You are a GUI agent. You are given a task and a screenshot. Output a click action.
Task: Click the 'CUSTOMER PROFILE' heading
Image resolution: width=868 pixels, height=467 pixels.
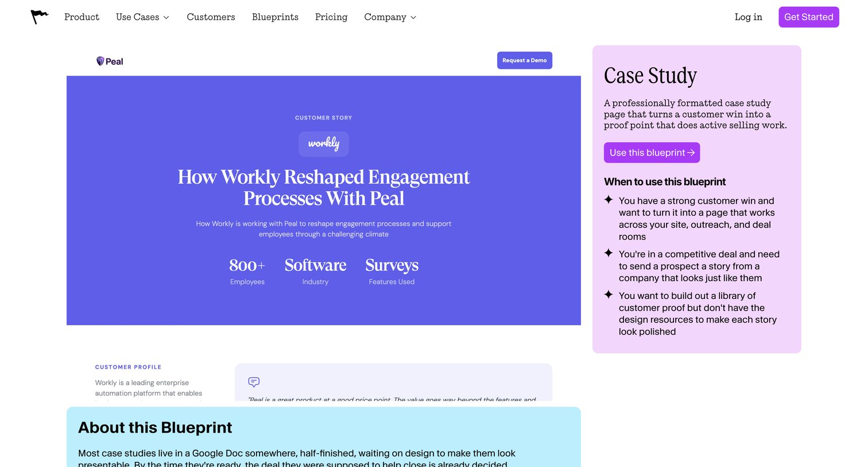(x=128, y=367)
